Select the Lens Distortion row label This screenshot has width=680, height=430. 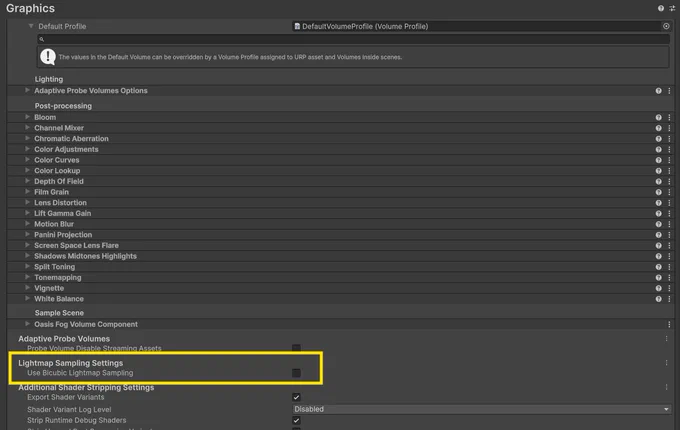(60, 203)
